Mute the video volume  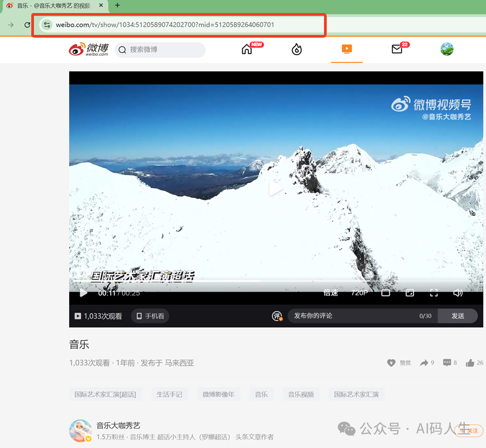pos(458,293)
